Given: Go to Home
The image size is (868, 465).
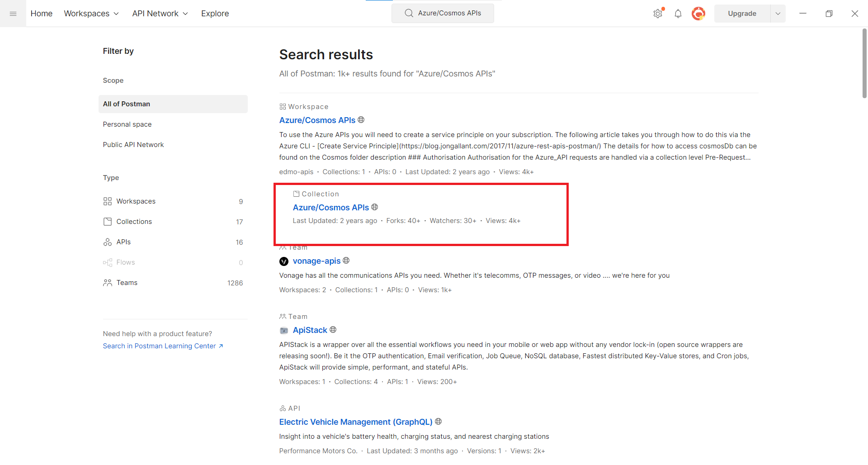Looking at the screenshot, I should pyautogui.click(x=42, y=14).
